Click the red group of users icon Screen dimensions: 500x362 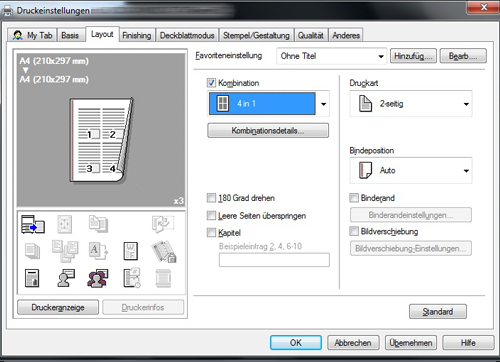coord(98,278)
